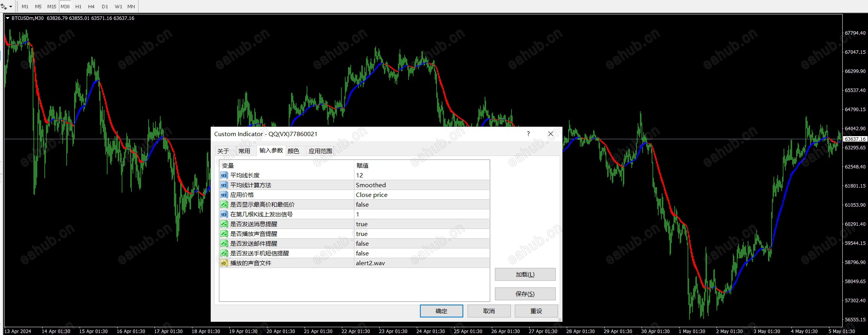Switch chart to M5 timeframe
The width and height of the screenshot is (868, 335).
[x=38, y=7]
